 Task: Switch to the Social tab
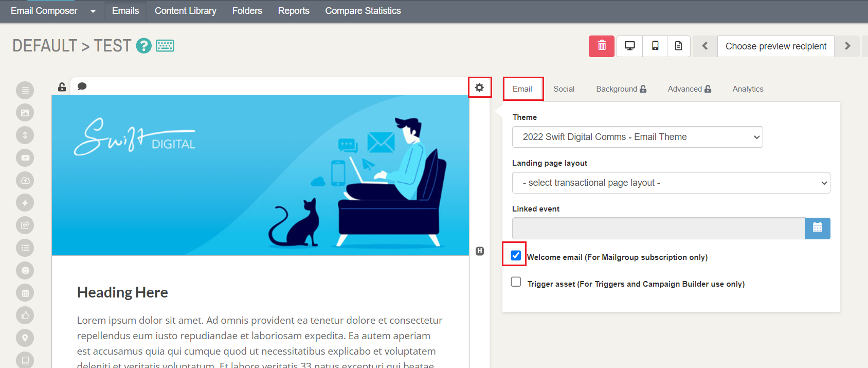564,89
